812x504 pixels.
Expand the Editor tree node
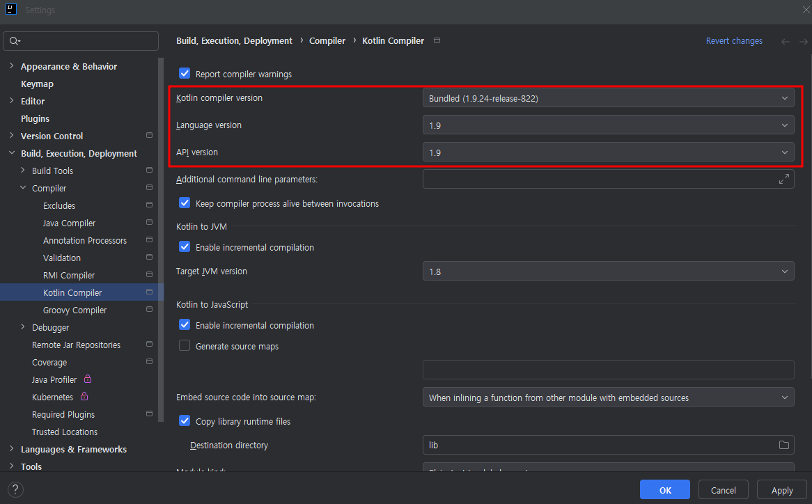pyautogui.click(x=11, y=101)
